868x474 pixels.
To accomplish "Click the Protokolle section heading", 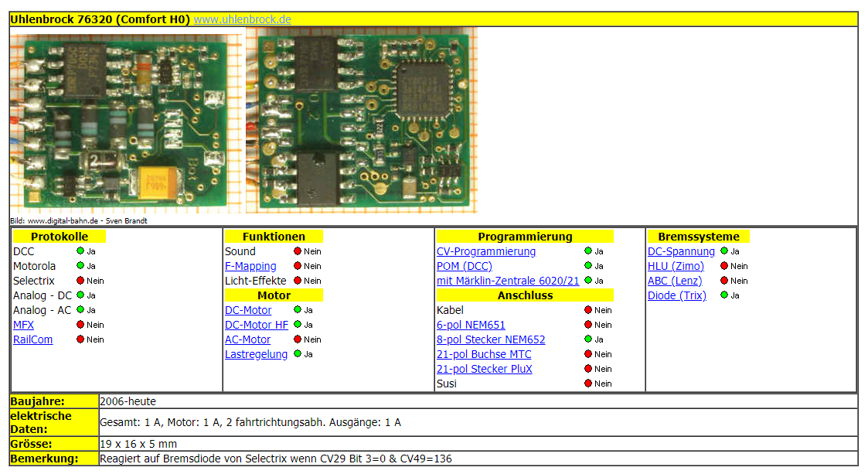I will (60, 237).
